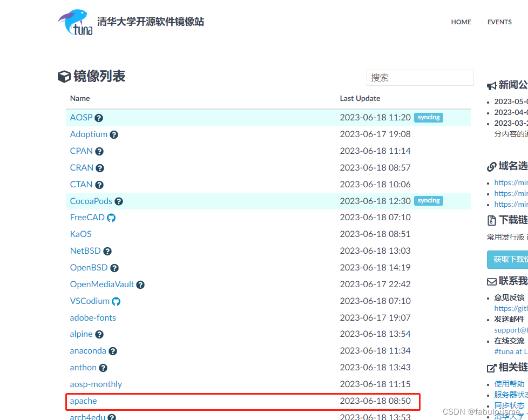The width and height of the screenshot is (528, 420).
Task: Open anaconda help icon
Action: (113, 351)
